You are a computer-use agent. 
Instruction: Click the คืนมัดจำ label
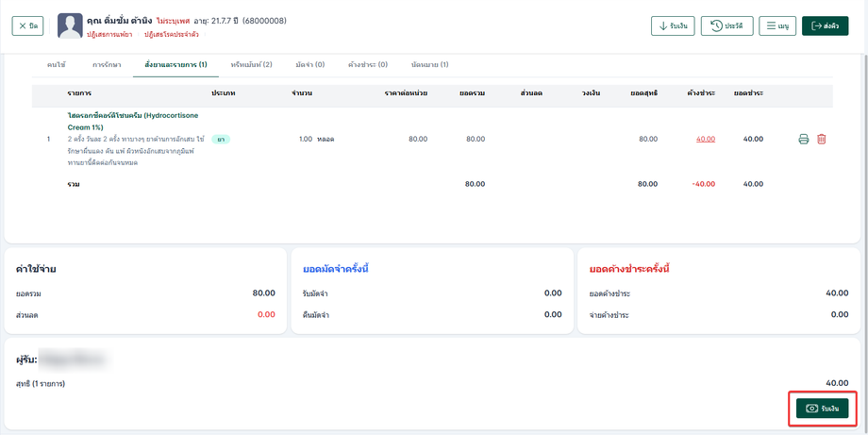(314, 315)
